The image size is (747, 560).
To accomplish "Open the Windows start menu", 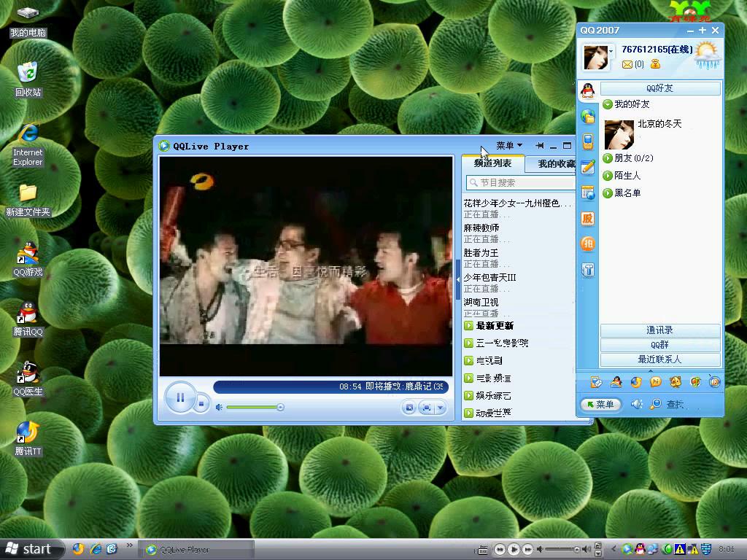I will (x=31, y=549).
